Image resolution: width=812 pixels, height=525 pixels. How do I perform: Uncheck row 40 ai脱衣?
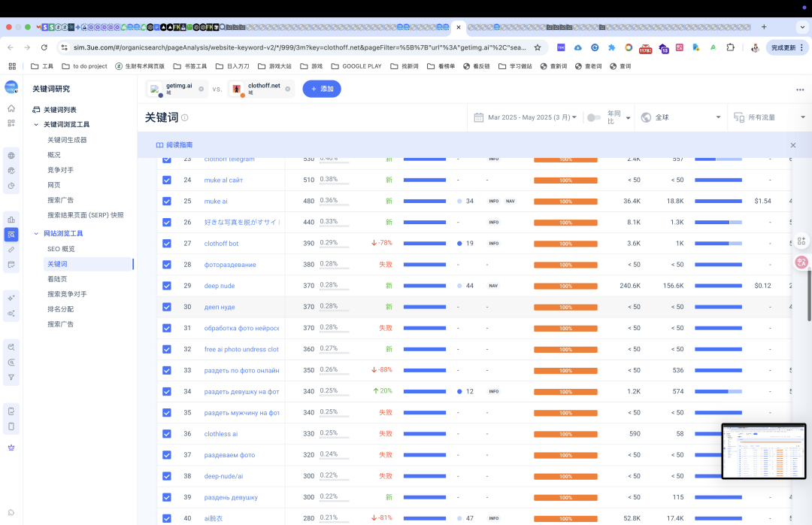pos(167,518)
